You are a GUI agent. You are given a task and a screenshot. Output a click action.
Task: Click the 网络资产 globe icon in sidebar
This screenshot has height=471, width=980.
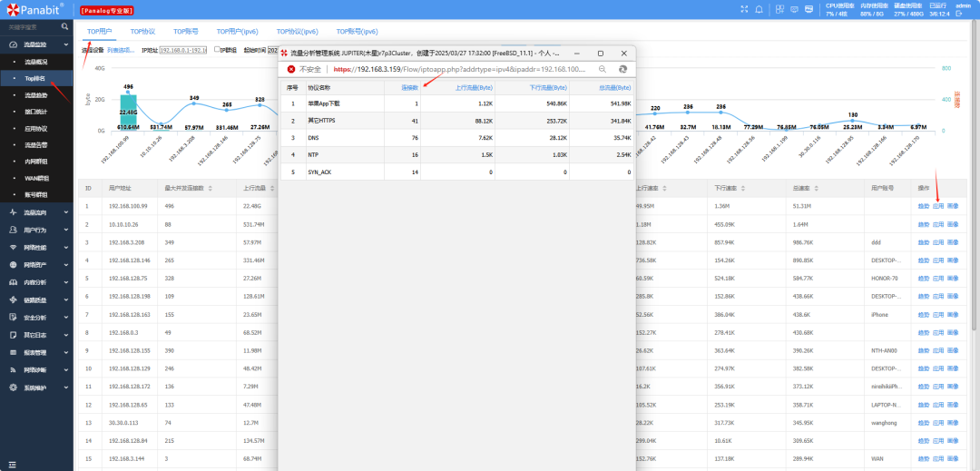[13, 265]
